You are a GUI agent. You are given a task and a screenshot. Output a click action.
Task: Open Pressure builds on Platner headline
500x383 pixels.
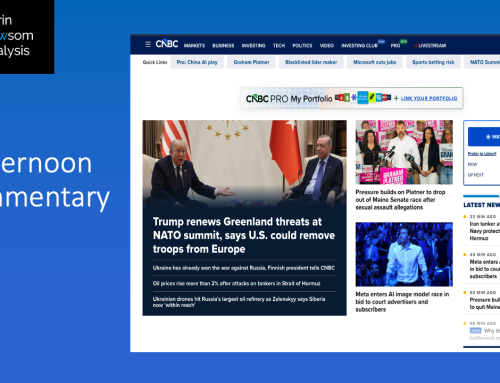click(400, 200)
